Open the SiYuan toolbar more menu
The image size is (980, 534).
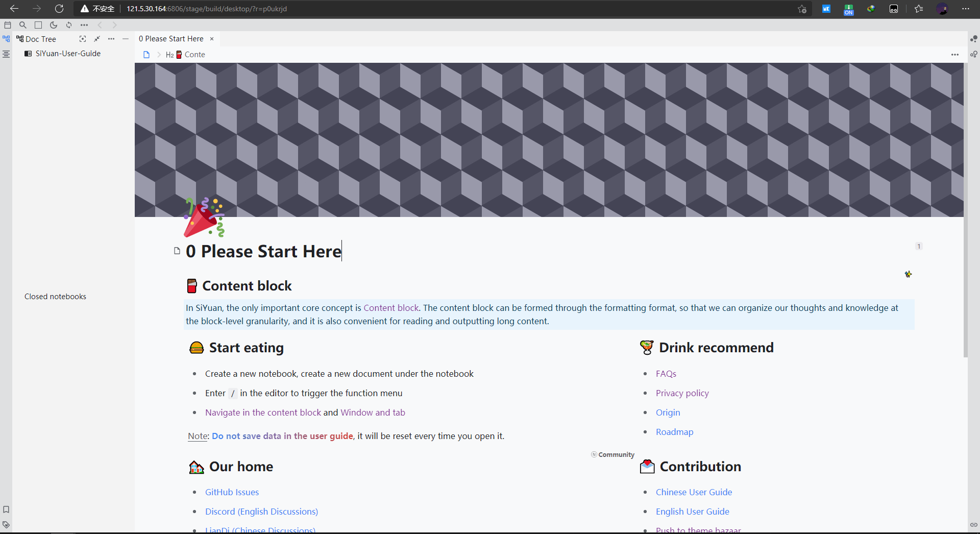[84, 25]
